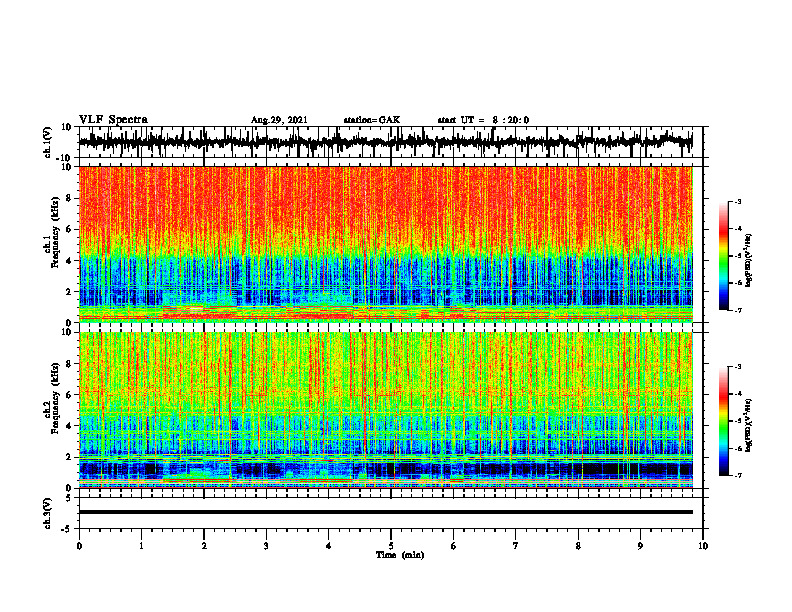Click the "2" kHz tick on ch.1 frequency axis
792x612 pixels.
pos(69,291)
